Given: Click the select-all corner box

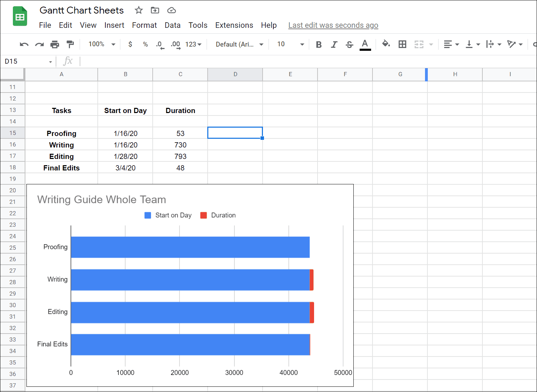Looking at the screenshot, I should pos(13,74).
